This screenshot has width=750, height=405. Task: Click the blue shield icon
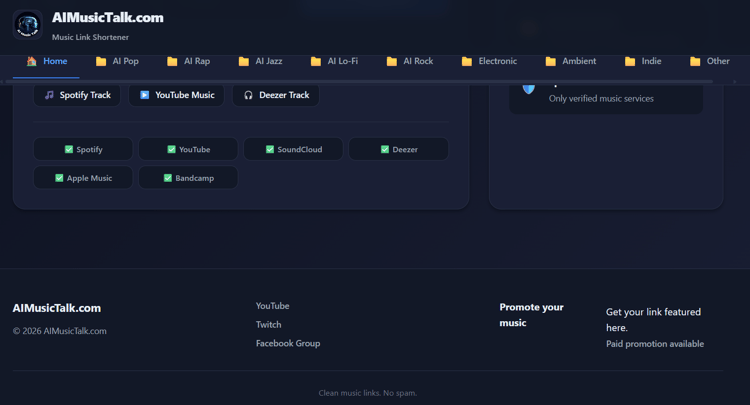529,89
